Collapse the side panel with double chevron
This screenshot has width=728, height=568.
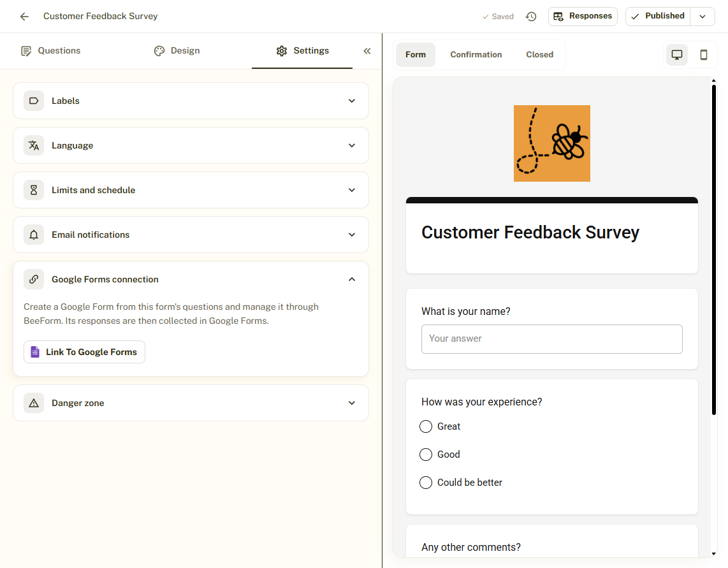[367, 51]
